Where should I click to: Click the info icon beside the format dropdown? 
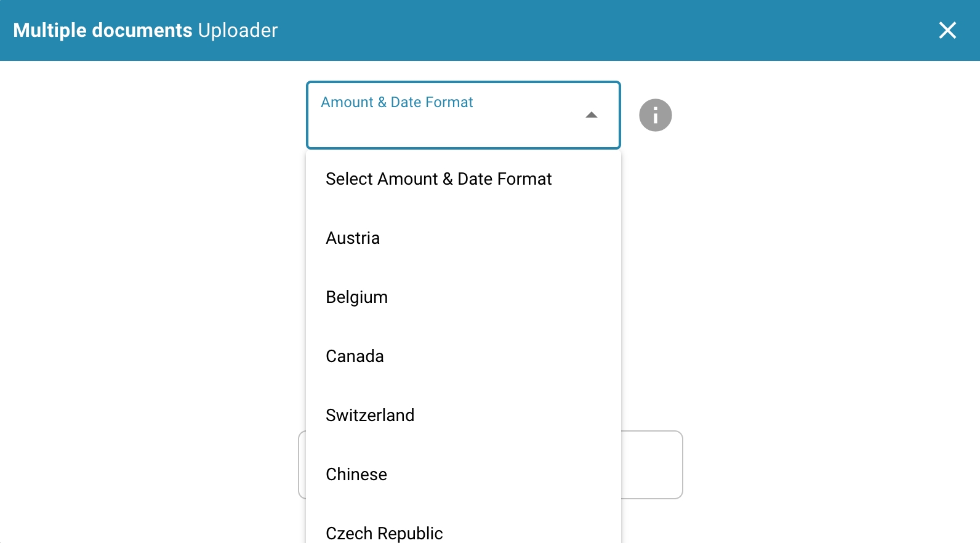pyautogui.click(x=655, y=115)
